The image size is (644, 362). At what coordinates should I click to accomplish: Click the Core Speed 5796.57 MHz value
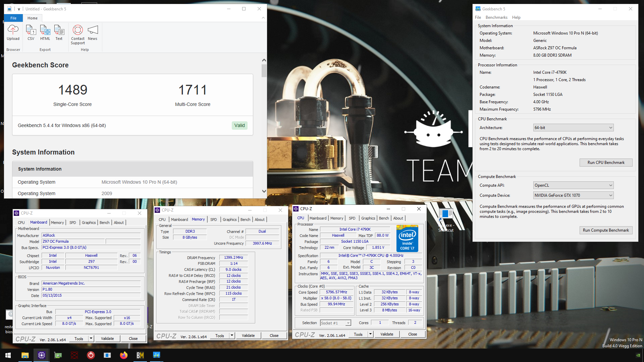(x=336, y=292)
